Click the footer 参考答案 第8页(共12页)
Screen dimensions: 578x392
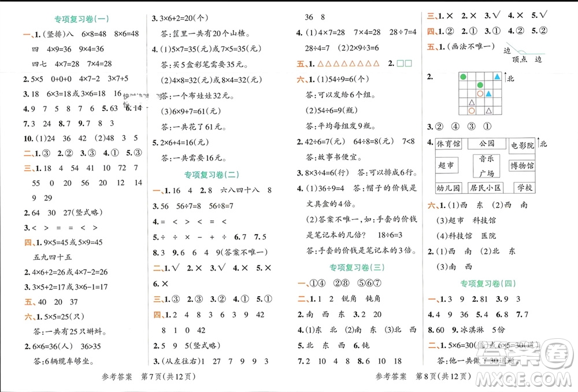pyautogui.click(x=423, y=376)
